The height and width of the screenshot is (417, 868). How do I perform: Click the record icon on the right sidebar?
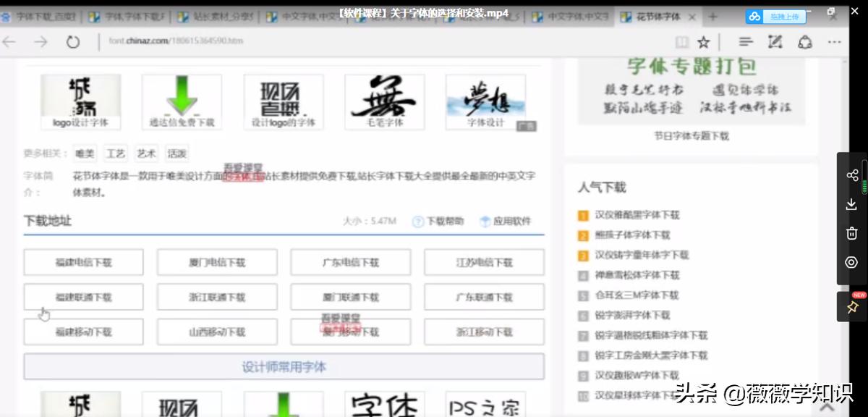tap(852, 262)
